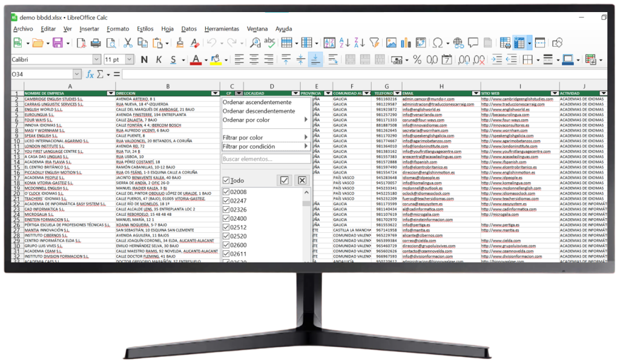Viewport: 620px width, 364px height.
Task: Open the LOCALIDAD column filter dropdown
Action: pyautogui.click(x=295, y=93)
